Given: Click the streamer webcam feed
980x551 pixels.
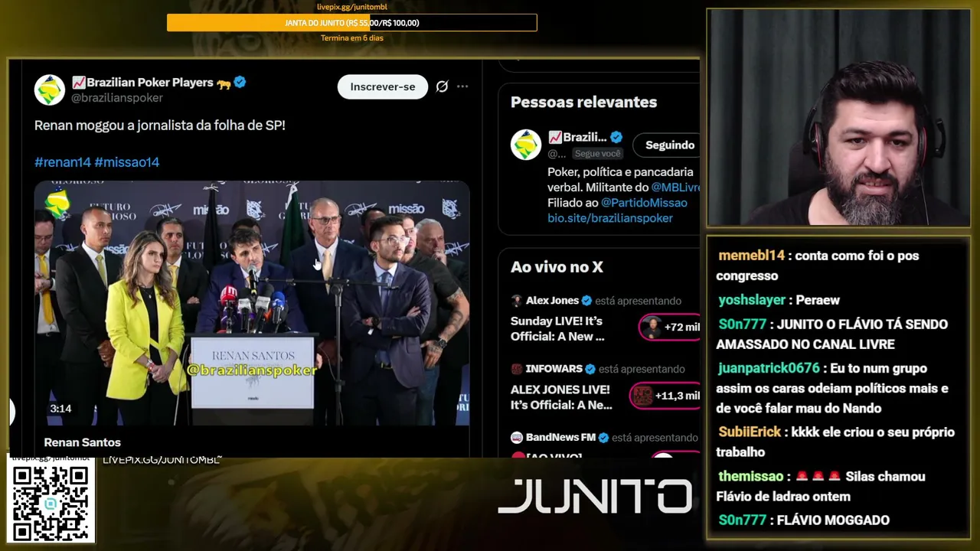Looking at the screenshot, I should 838,119.
